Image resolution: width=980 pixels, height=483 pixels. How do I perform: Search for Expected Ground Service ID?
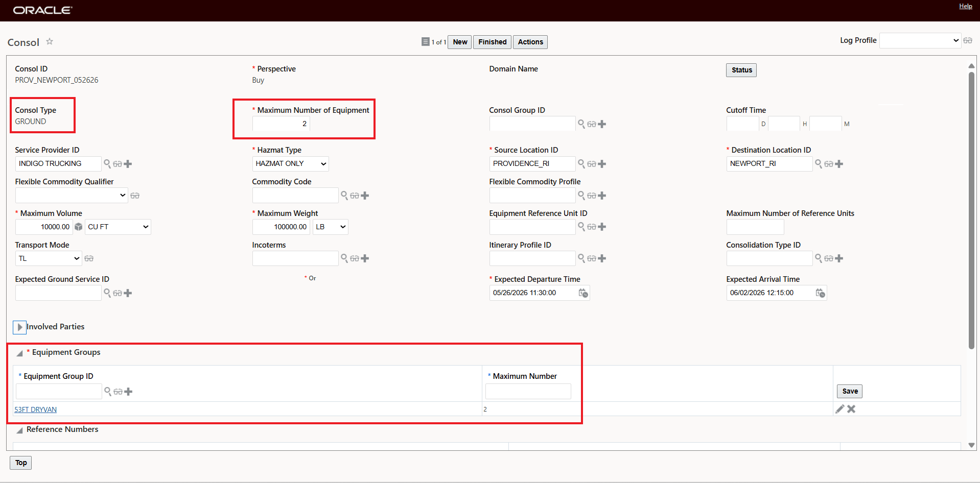pos(107,293)
